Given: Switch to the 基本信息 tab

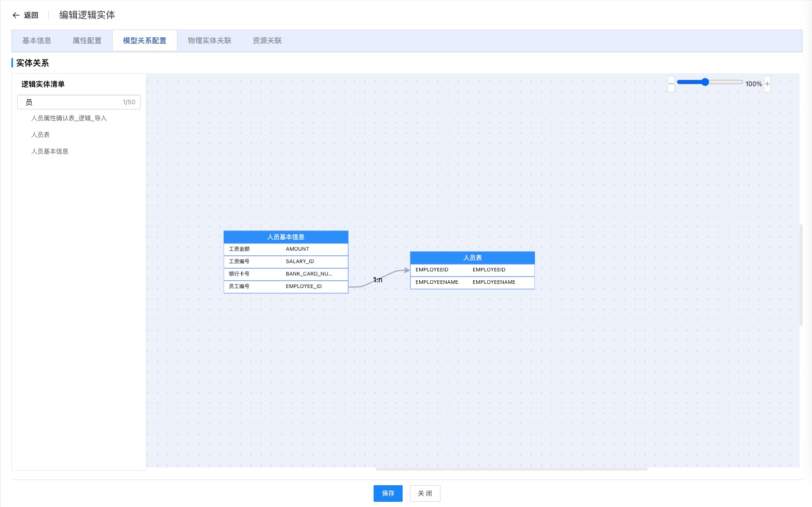Looking at the screenshot, I should [x=36, y=40].
